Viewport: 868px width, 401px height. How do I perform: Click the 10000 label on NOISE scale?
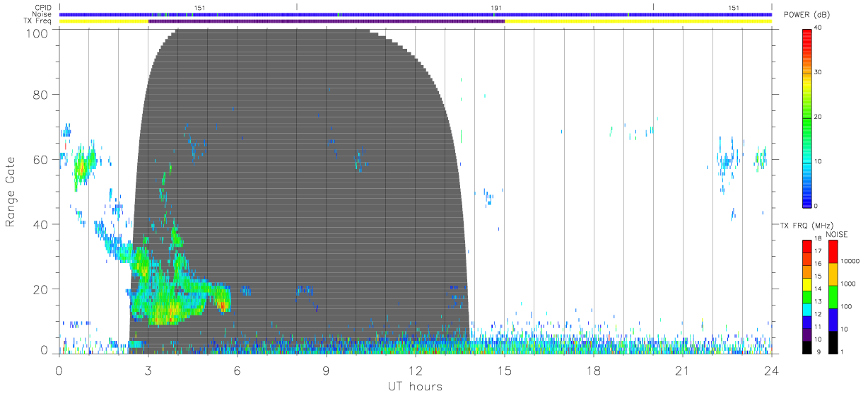(x=849, y=261)
